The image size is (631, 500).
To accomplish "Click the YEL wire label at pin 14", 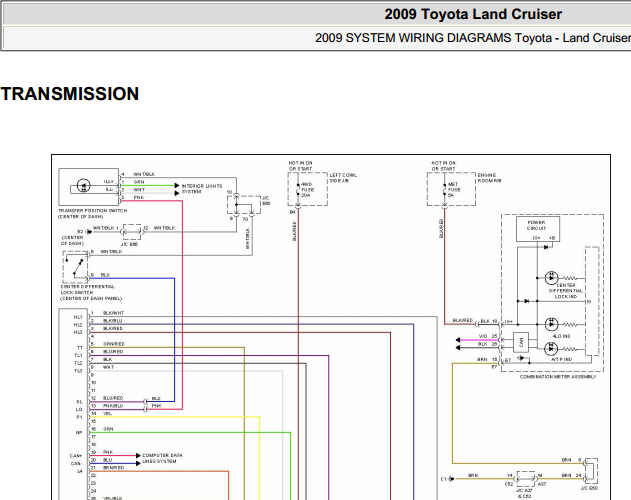I will [107, 413].
